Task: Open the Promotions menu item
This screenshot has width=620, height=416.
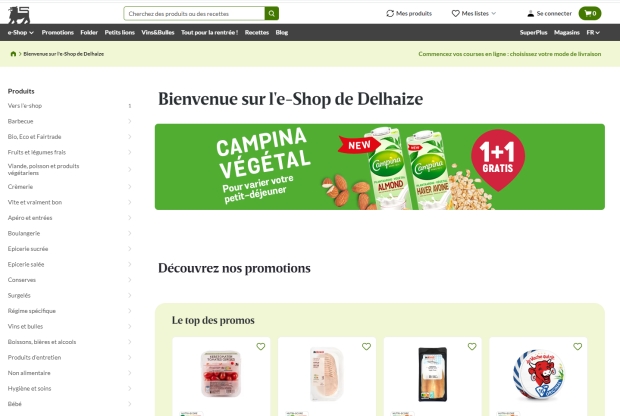Action: pyautogui.click(x=58, y=32)
